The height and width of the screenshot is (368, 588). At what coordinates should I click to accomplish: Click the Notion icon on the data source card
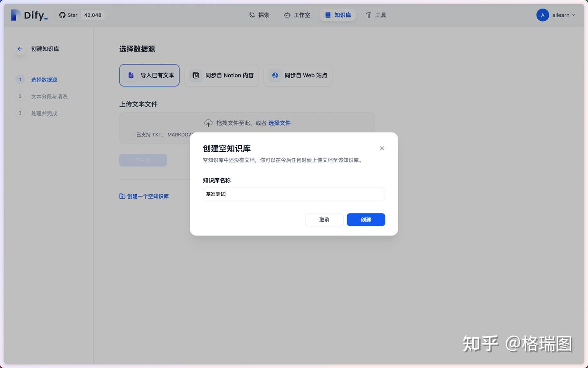tap(196, 75)
